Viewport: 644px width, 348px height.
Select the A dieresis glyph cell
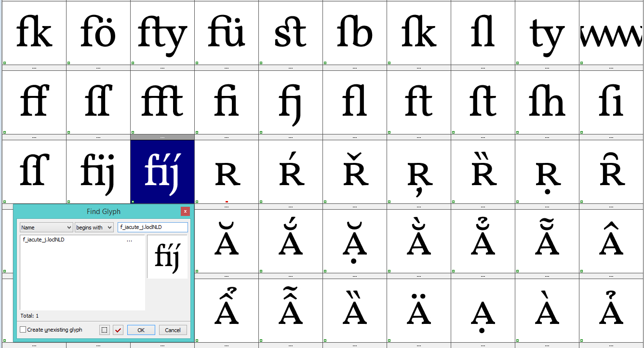[x=419, y=309]
